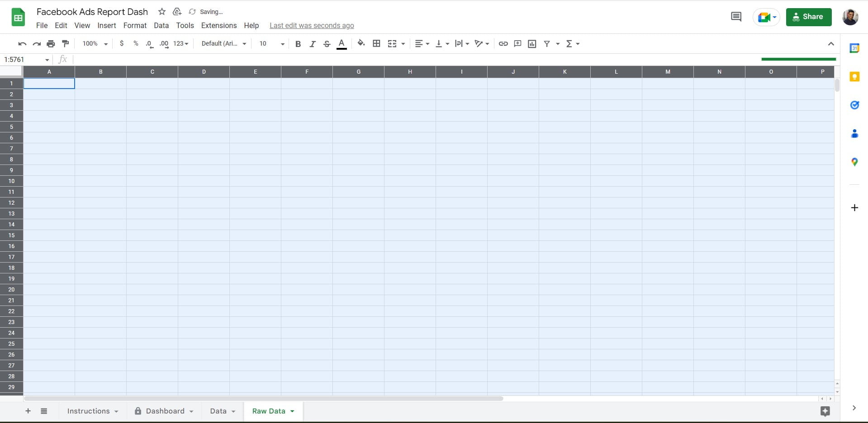Toggle strikethrough formatting
868x423 pixels.
[327, 44]
